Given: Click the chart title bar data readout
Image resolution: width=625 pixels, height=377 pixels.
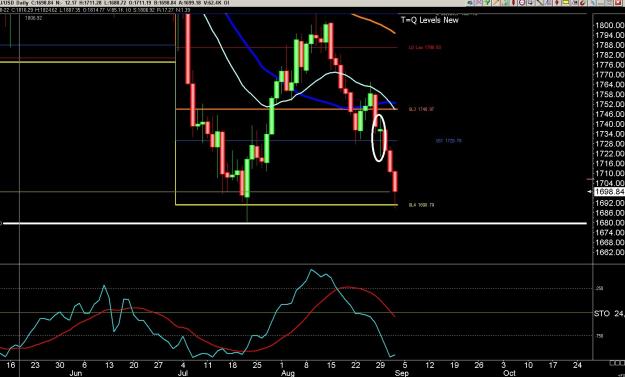Looking at the screenshot, I should (115, 3).
